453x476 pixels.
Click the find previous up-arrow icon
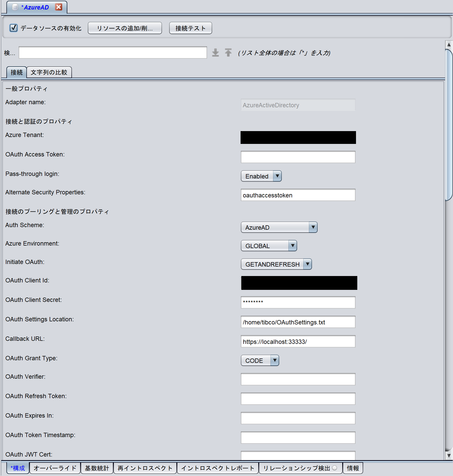pos(228,52)
